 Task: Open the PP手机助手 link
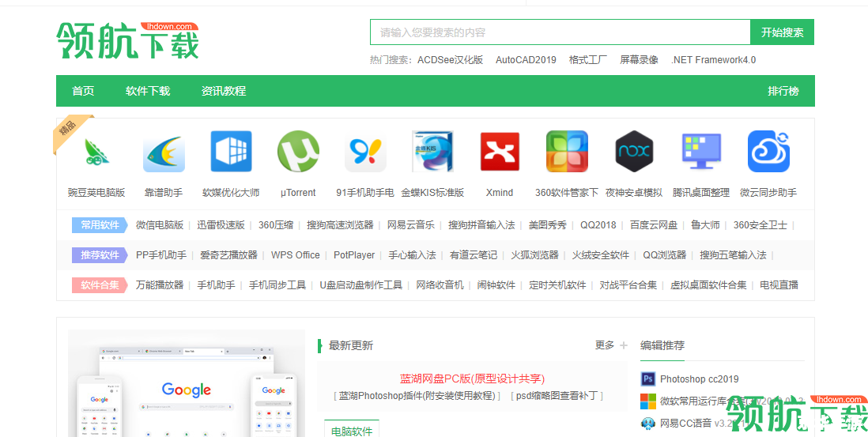click(161, 255)
